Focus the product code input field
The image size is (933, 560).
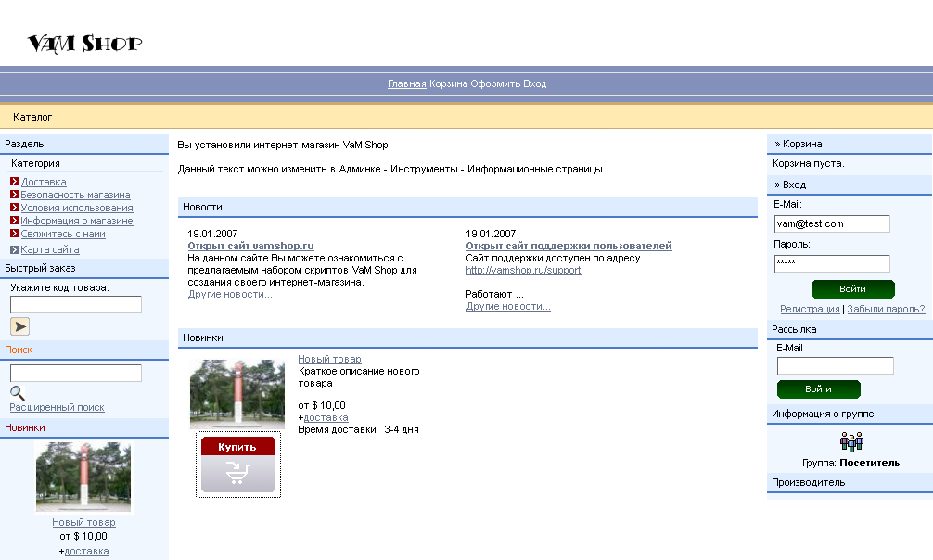75,304
